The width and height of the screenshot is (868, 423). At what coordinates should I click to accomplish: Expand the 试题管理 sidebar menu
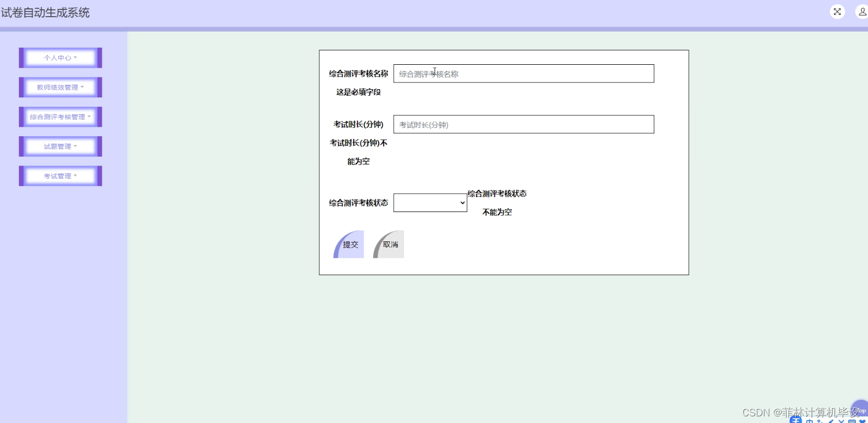click(60, 147)
